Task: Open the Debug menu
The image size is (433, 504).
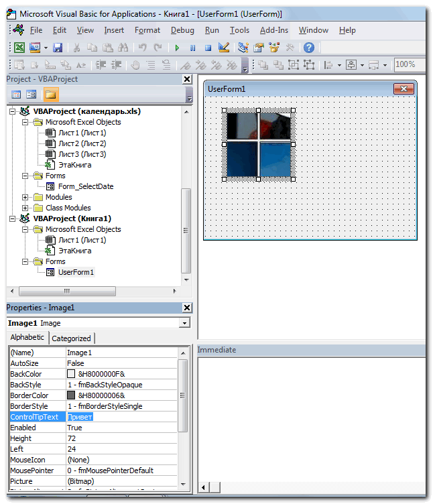Action: (x=182, y=30)
